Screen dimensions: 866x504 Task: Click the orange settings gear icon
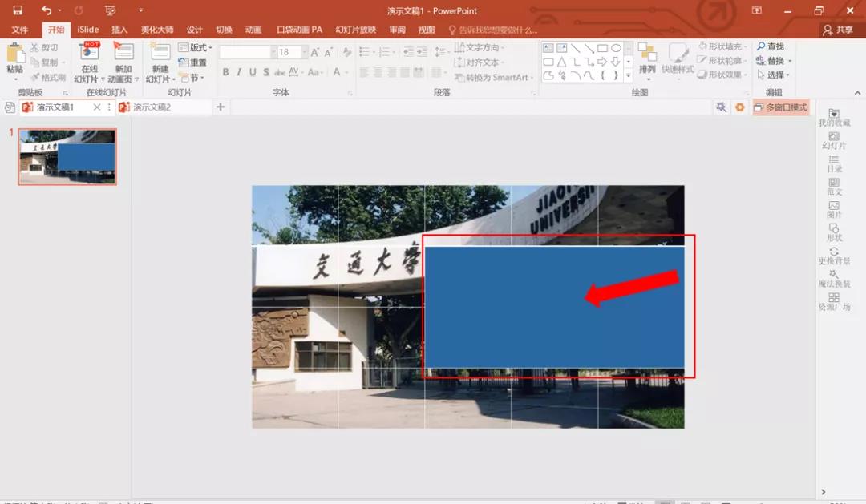tap(739, 107)
